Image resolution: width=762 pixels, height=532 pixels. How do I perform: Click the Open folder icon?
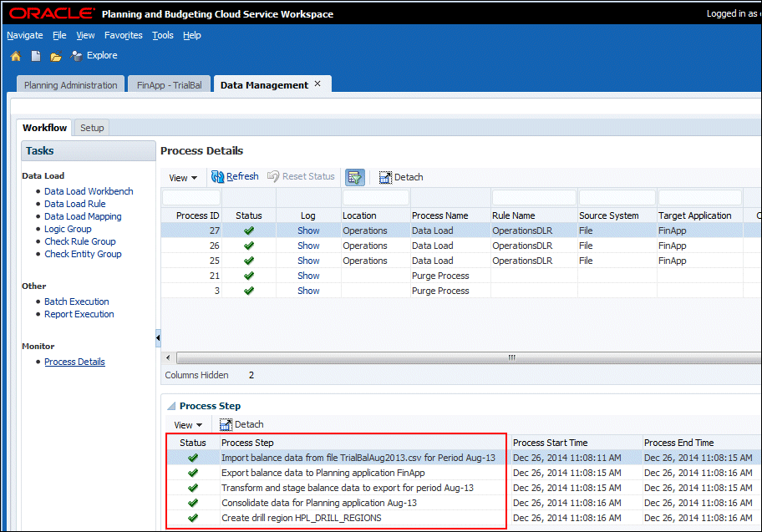56,56
